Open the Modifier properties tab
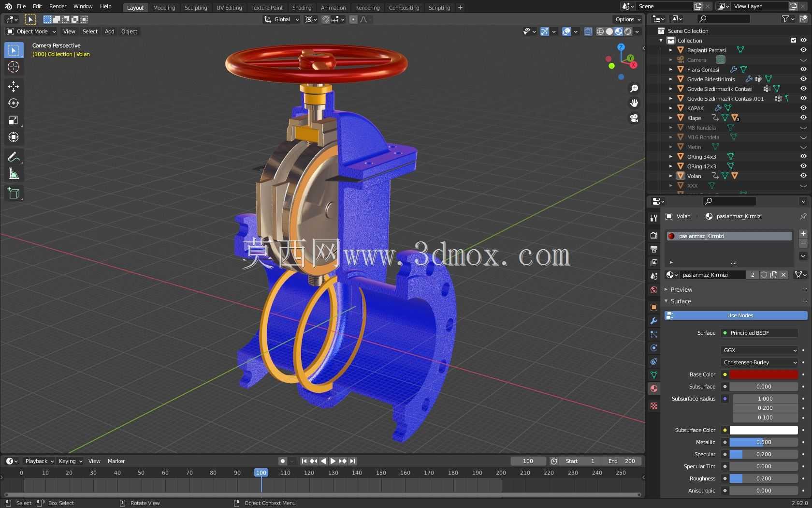This screenshot has height=508, width=812. point(654,321)
